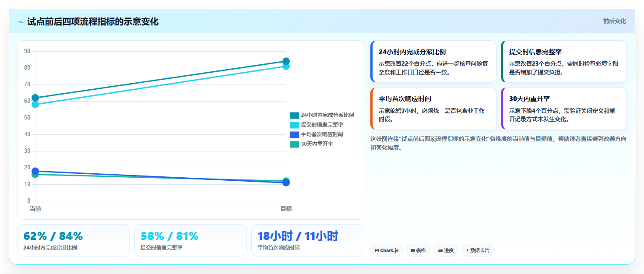This screenshot has height=274, width=644.
Task: Click the 50 y-axis tick label
Action: 27,118
